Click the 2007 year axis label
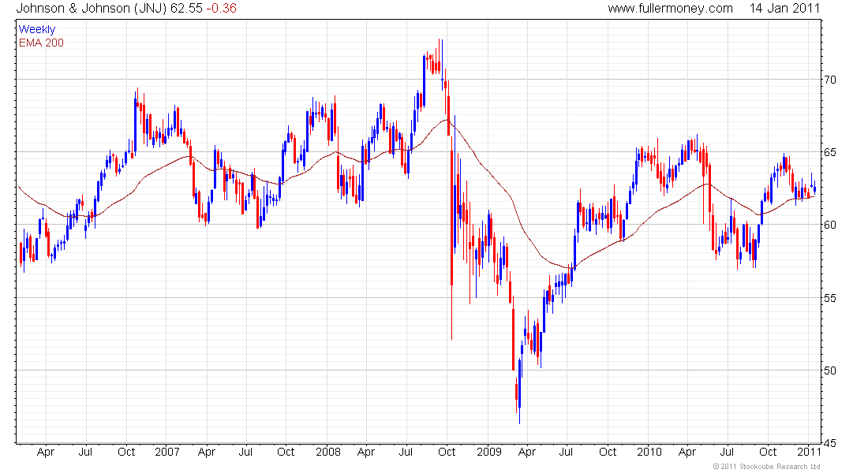Screen dimensions: 868x473 pyautogui.click(x=167, y=452)
